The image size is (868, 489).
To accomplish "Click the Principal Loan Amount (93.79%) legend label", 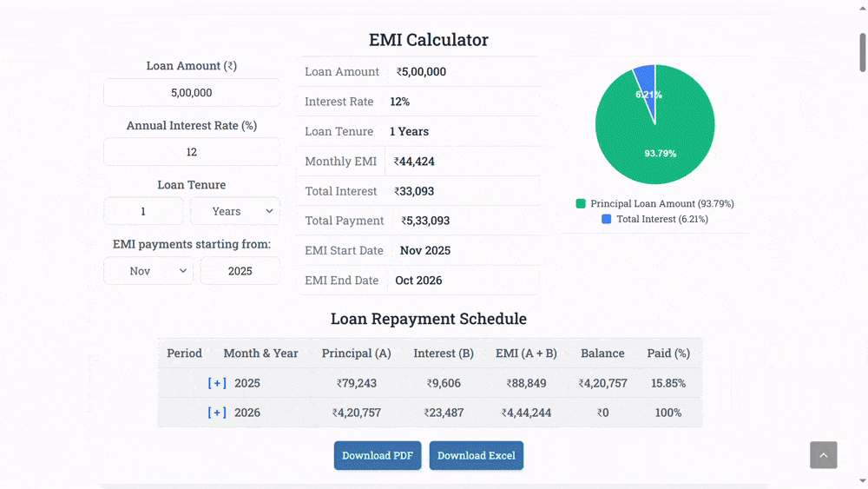I will coord(662,203).
